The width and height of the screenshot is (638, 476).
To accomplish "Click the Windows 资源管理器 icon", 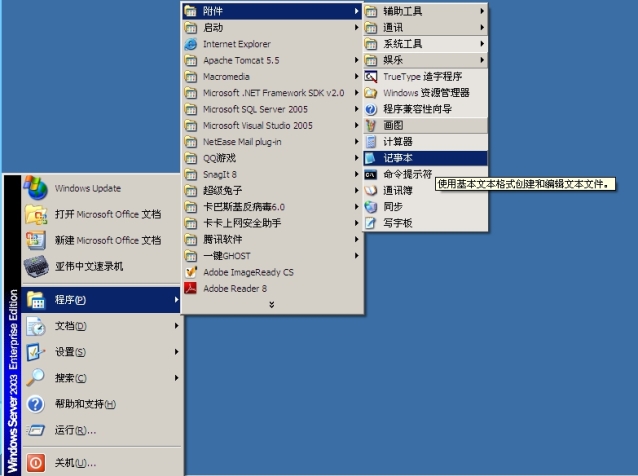I will click(370, 93).
